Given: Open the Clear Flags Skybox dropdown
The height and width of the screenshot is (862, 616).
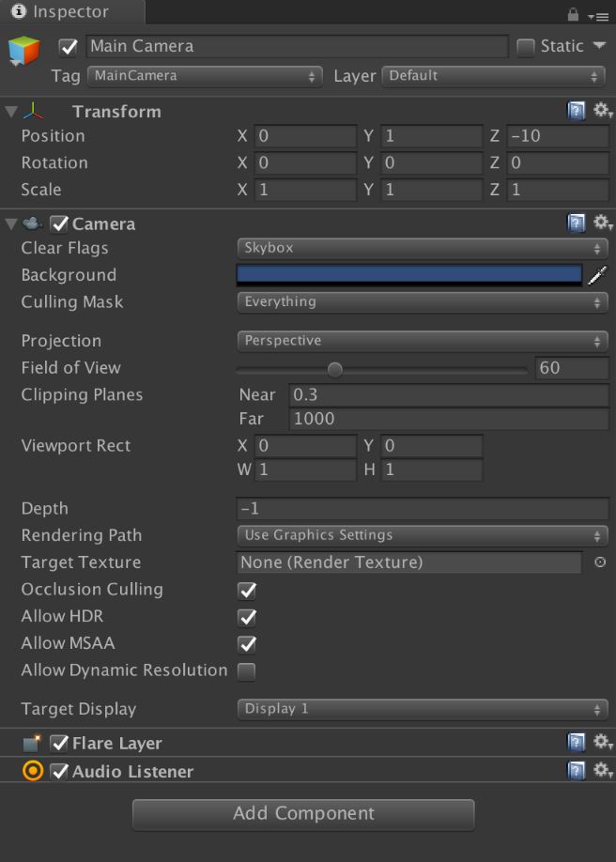Looking at the screenshot, I should tap(422, 249).
